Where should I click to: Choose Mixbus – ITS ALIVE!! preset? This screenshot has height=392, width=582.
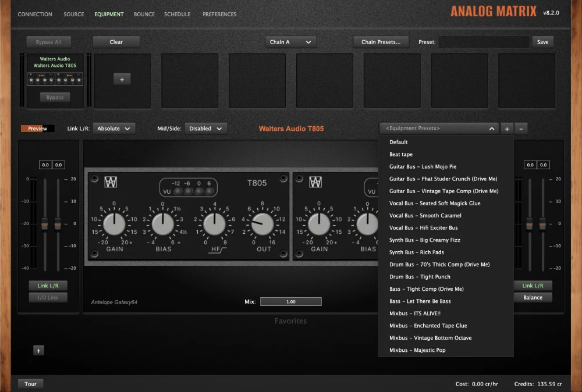click(446, 313)
